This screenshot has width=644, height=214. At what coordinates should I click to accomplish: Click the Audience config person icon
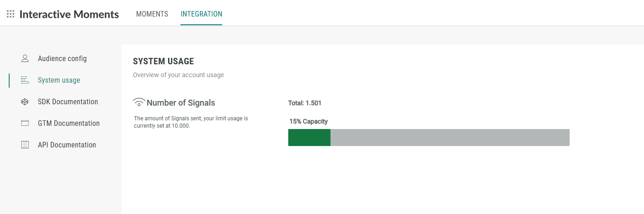coord(25,59)
